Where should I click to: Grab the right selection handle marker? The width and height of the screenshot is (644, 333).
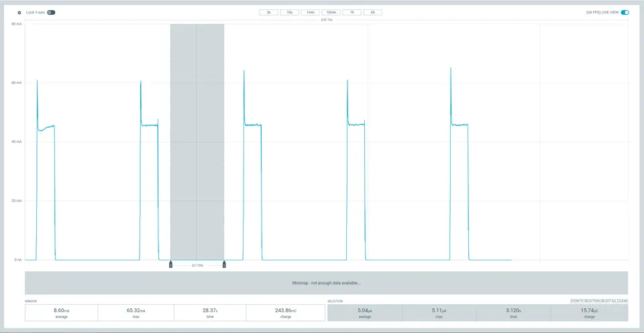(224, 265)
